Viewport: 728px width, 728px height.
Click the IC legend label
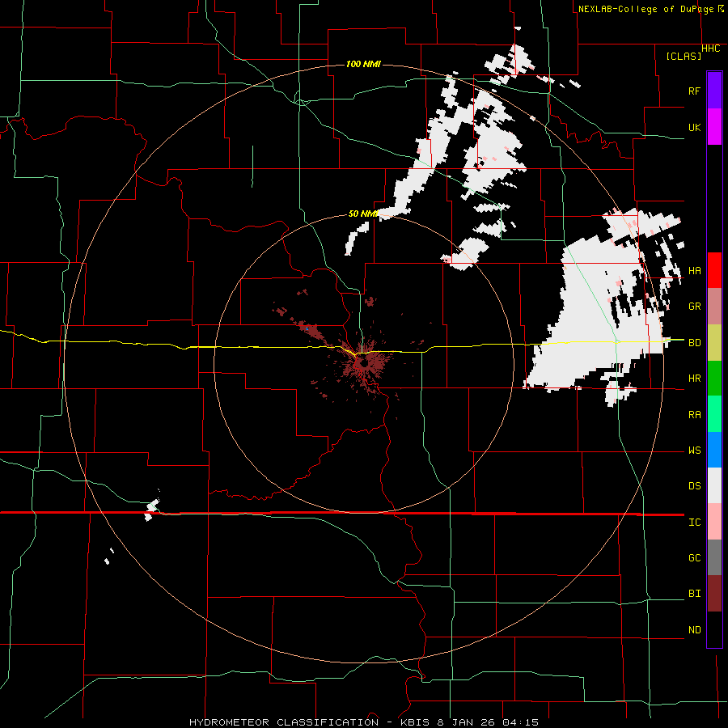click(694, 523)
